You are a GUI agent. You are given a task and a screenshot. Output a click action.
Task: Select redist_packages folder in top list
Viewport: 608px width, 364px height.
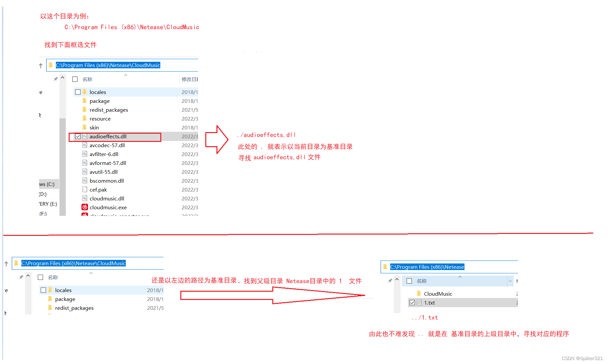tap(109, 110)
